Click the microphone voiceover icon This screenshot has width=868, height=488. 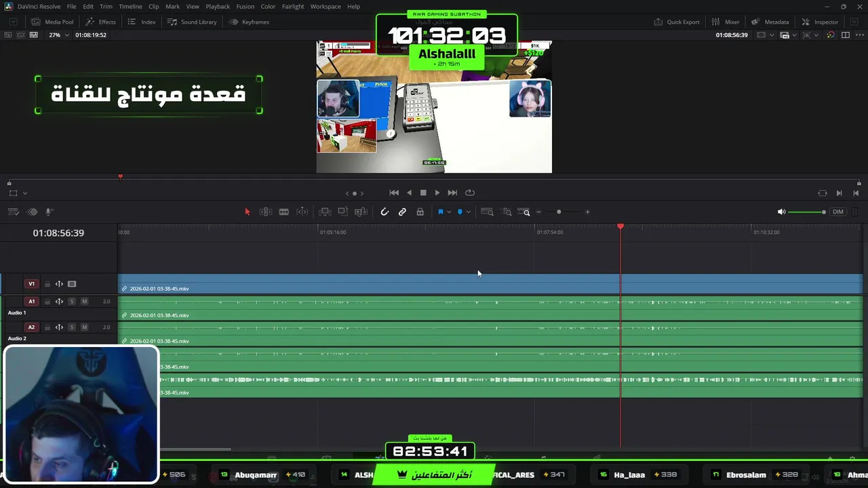pyautogui.click(x=49, y=212)
